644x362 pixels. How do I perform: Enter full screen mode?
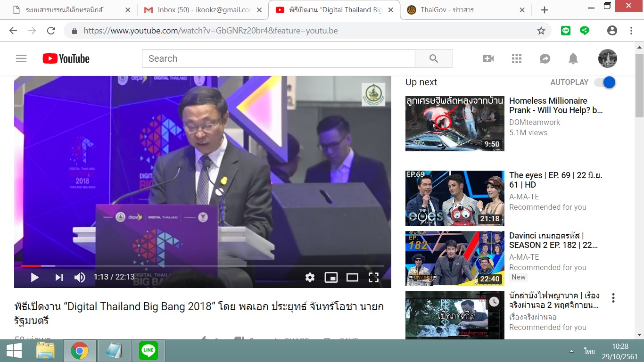tap(373, 277)
